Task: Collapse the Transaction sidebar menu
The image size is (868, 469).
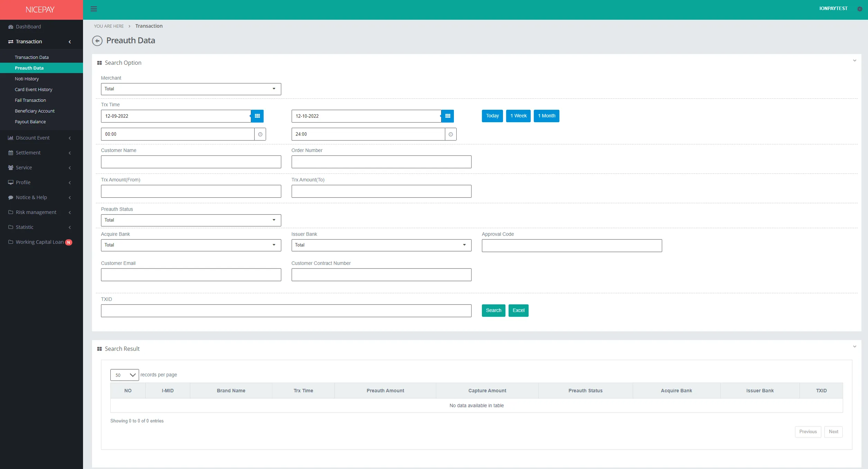Action: tap(70, 42)
